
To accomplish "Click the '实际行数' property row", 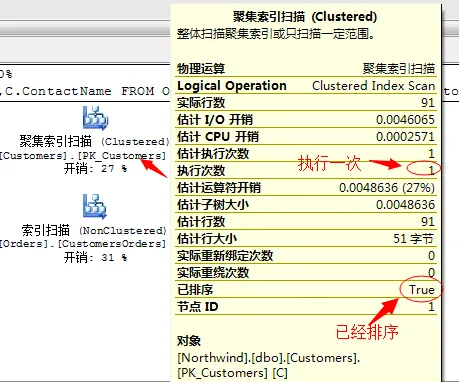I will tap(306, 102).
